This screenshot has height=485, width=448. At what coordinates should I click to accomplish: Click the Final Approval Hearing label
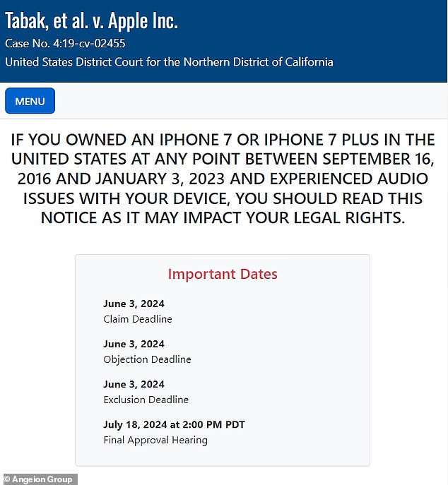[155, 440]
